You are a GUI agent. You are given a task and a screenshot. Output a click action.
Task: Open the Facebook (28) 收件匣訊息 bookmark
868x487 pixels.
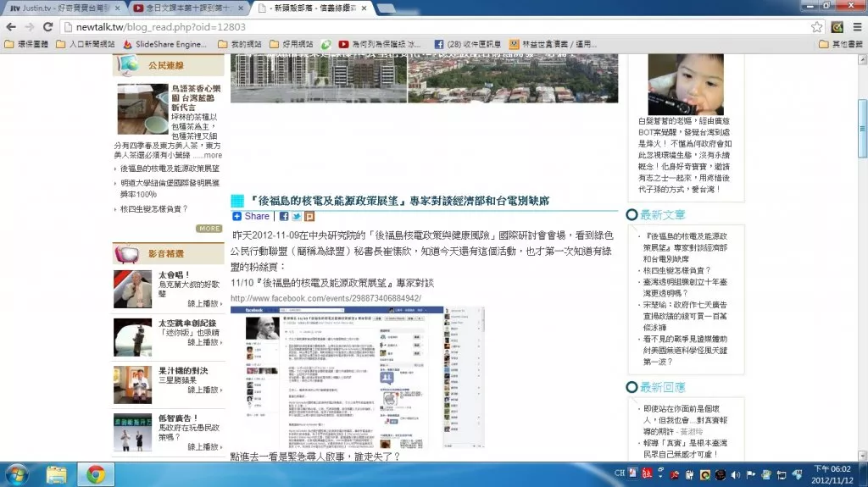(x=468, y=44)
